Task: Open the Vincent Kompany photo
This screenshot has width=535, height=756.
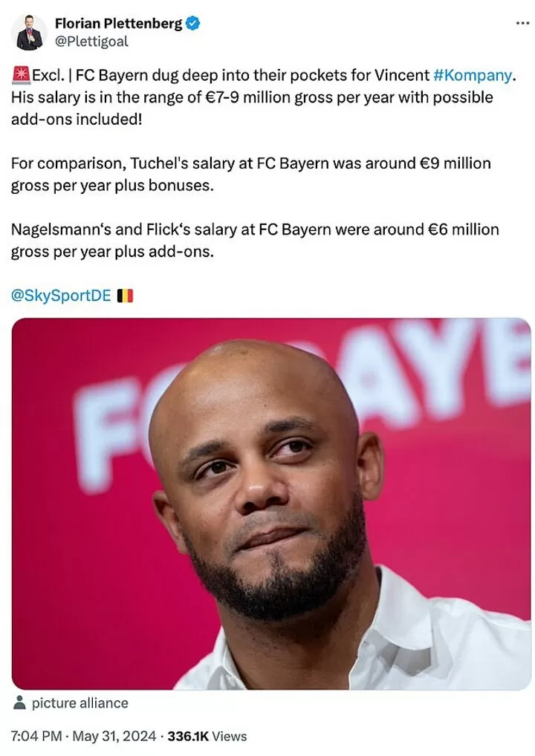Action: (271, 504)
